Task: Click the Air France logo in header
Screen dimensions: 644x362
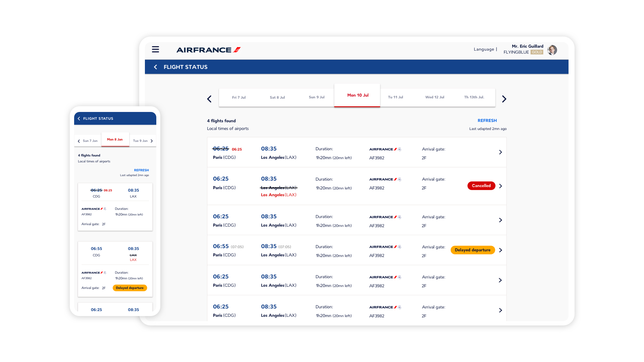Action: 208,50
